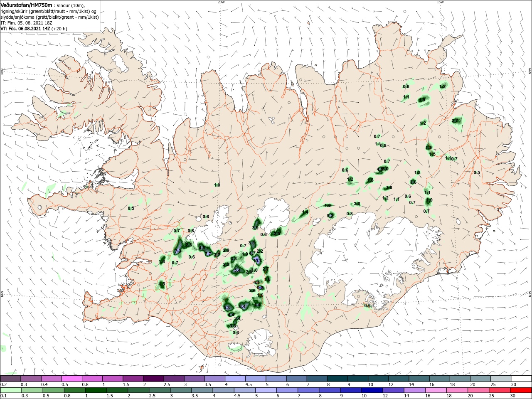The height and width of the screenshot is (399, 532).
Task: Click the '15W' longitude label
Action: [x=440, y=2]
